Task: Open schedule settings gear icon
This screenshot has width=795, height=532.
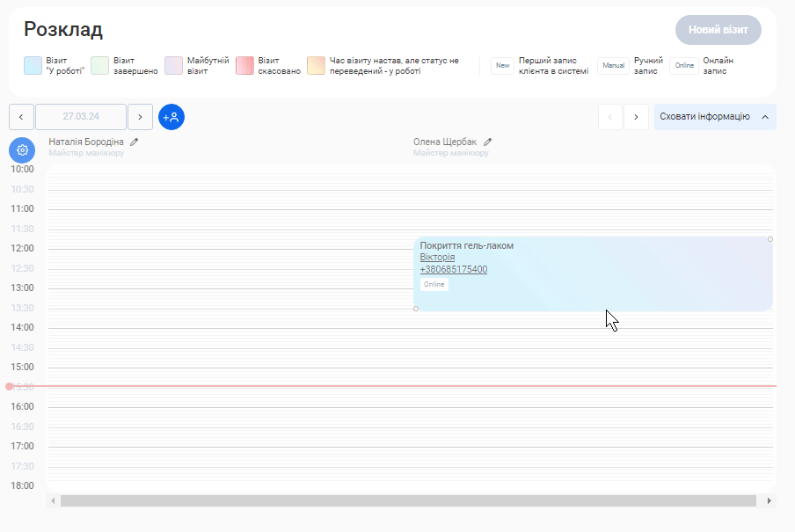Action: (x=22, y=150)
